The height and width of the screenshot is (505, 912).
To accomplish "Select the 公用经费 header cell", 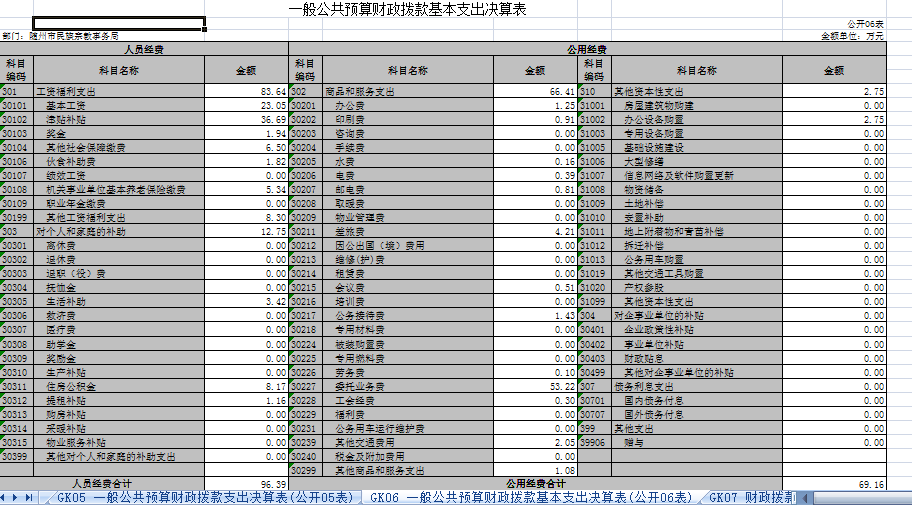I will point(587,48).
